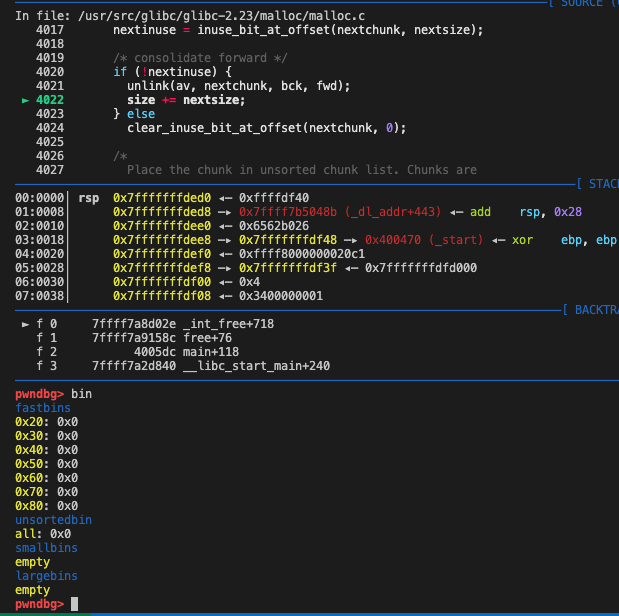The height and width of the screenshot is (616, 619).
Task: Click the 'all: 0x0' unsortedbin entry
Action: coord(43,534)
